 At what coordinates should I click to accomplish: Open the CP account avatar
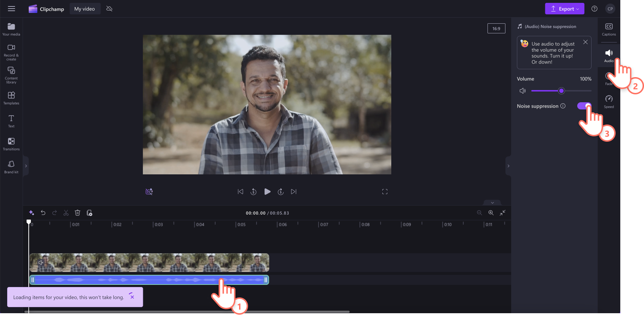pyautogui.click(x=610, y=9)
